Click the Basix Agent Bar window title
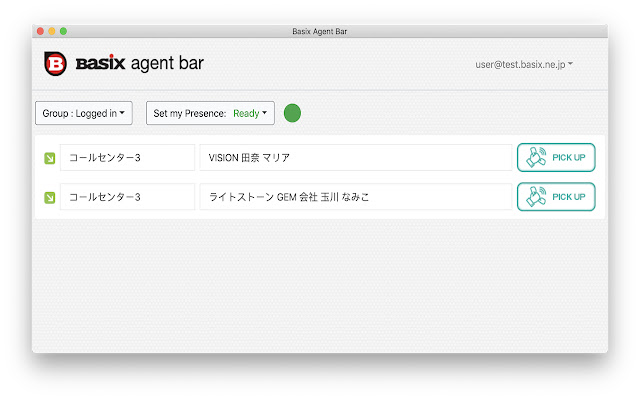The image size is (640, 400). (x=320, y=31)
